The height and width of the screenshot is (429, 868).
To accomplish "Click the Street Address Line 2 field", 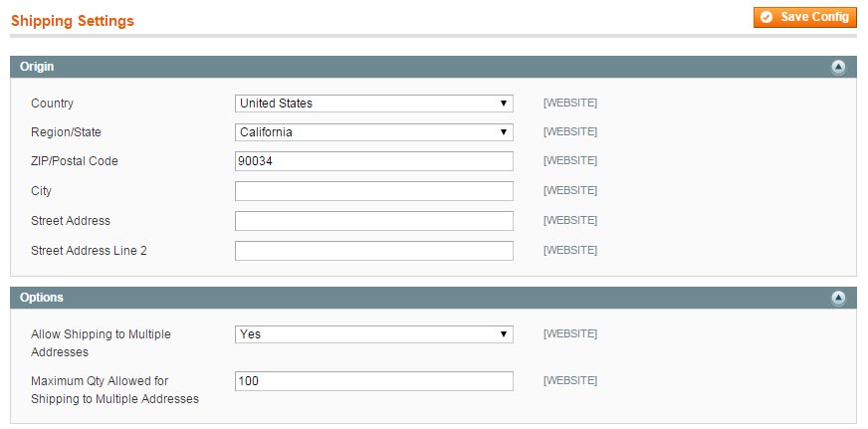I will pyautogui.click(x=374, y=251).
